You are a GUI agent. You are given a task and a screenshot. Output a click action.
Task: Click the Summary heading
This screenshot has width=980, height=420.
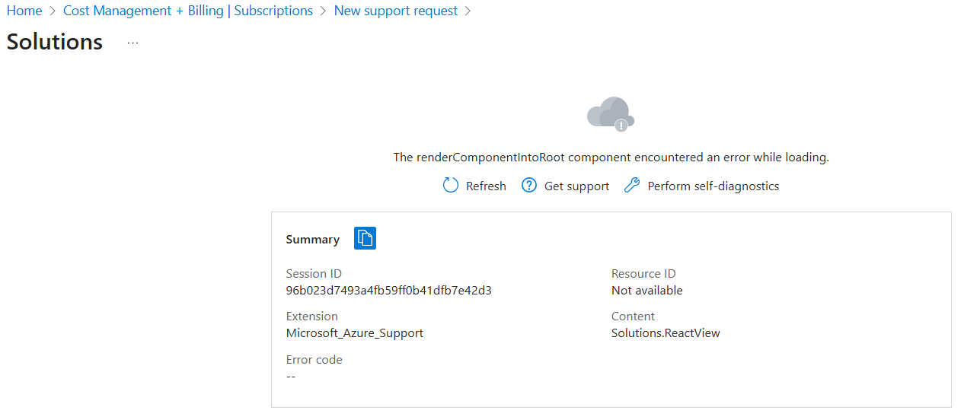312,239
